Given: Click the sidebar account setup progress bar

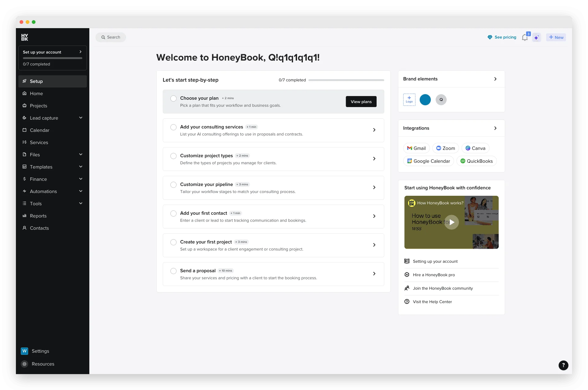Looking at the screenshot, I should click(53, 58).
